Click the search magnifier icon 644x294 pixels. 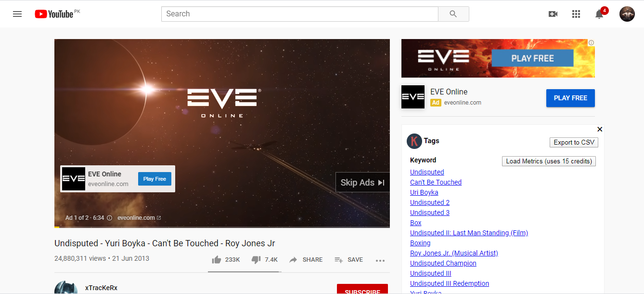(x=453, y=13)
